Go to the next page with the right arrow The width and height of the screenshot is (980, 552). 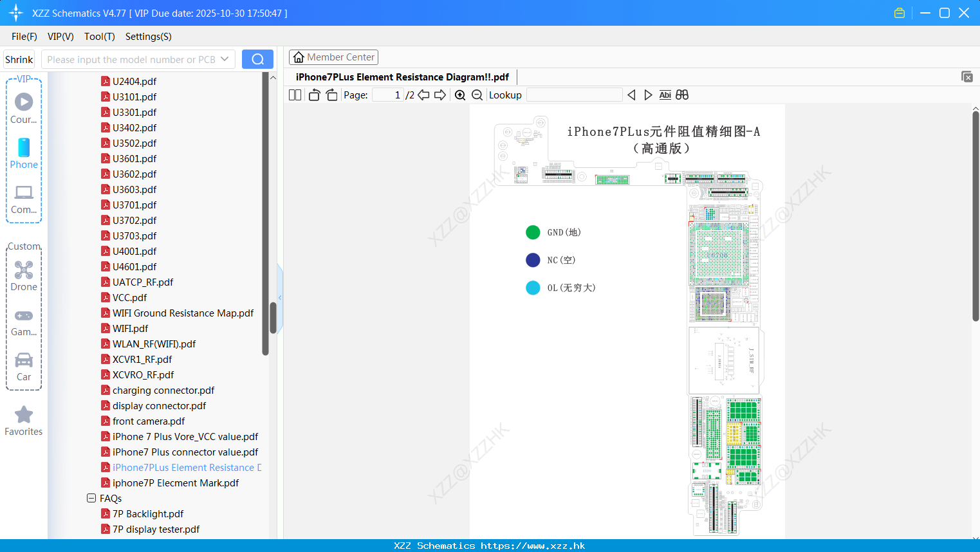440,95
